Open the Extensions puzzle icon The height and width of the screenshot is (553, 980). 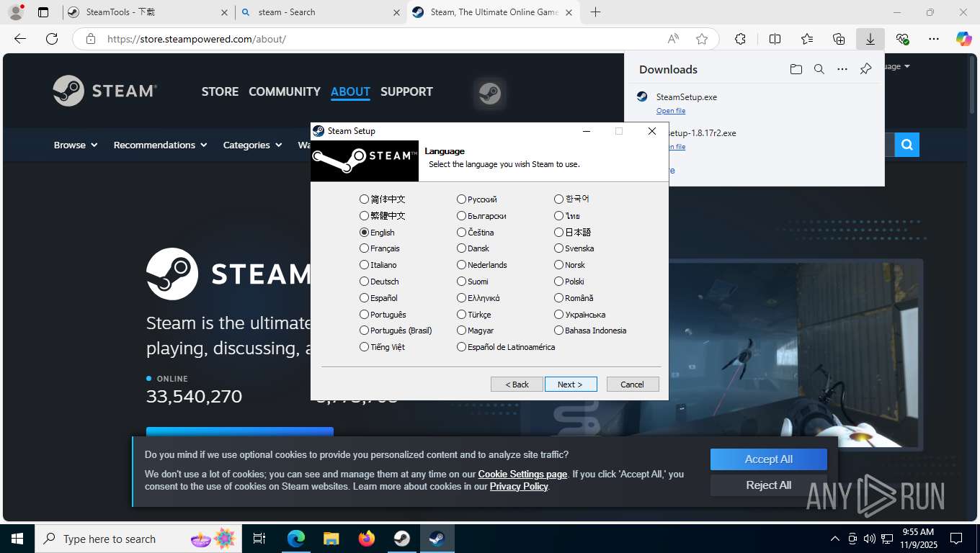(740, 39)
